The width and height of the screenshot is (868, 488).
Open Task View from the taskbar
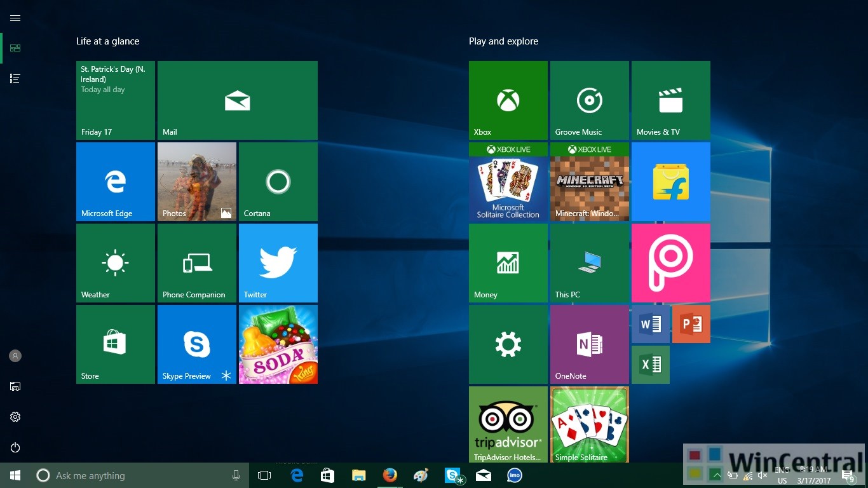click(x=264, y=475)
